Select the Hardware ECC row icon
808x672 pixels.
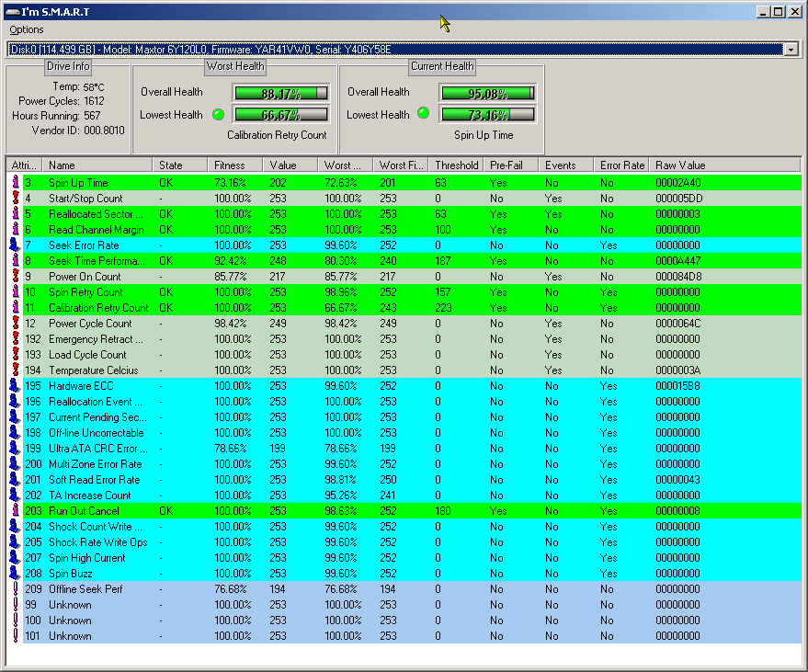[15, 385]
